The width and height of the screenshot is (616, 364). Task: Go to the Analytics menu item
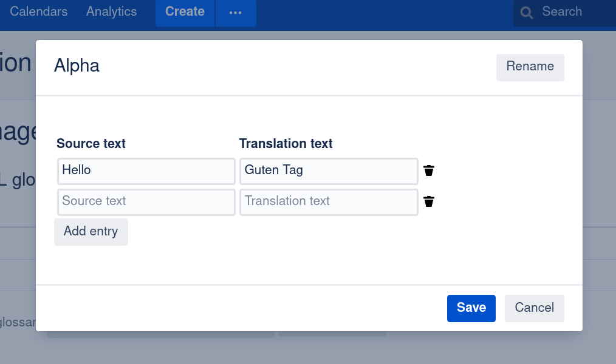(112, 12)
